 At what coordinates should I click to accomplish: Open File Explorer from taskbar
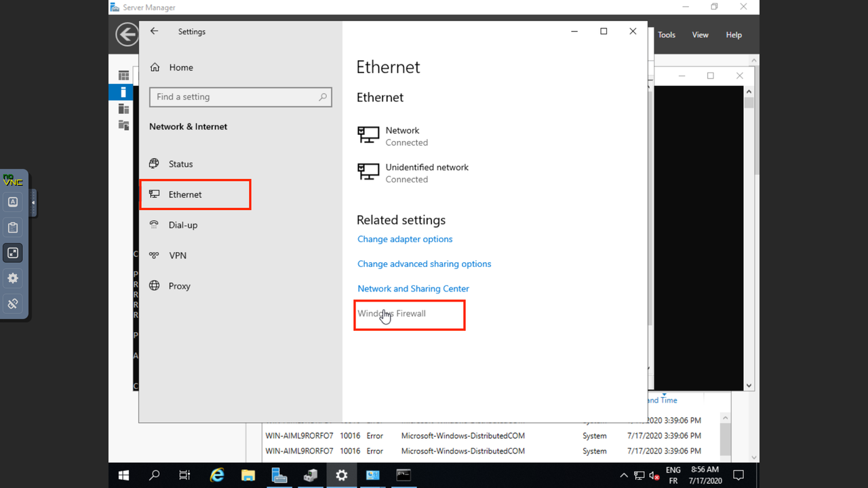point(248,475)
